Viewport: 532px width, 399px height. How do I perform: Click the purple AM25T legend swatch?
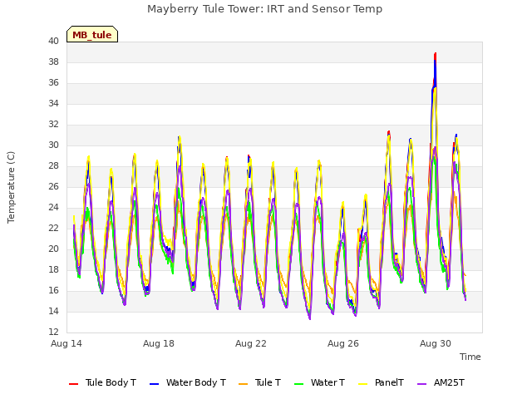tap(422, 384)
